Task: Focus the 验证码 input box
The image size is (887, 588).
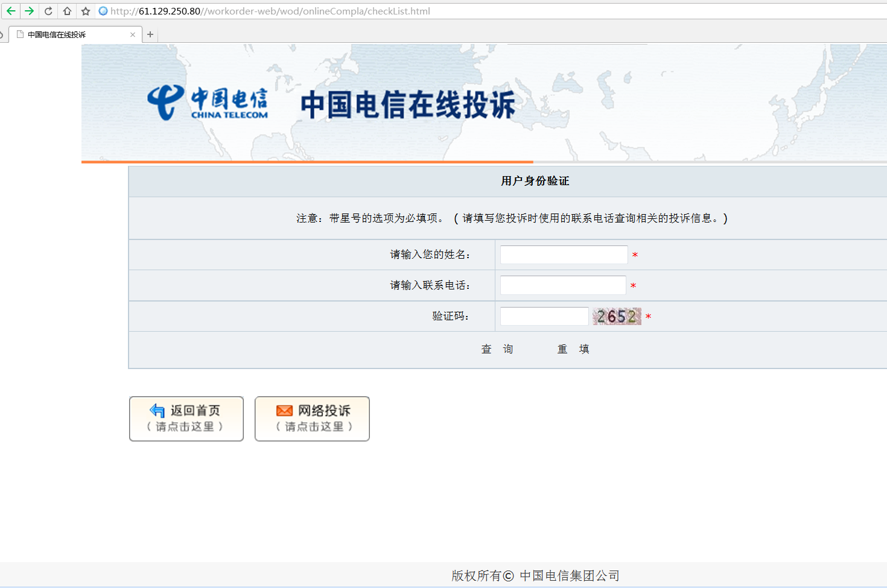Action: (x=544, y=316)
